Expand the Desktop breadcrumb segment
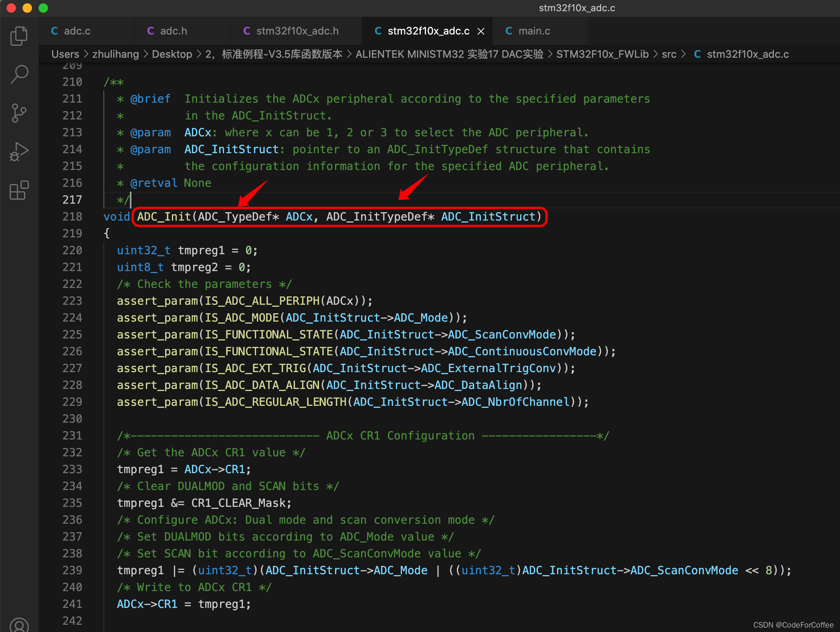The width and height of the screenshot is (840, 632). (x=172, y=54)
